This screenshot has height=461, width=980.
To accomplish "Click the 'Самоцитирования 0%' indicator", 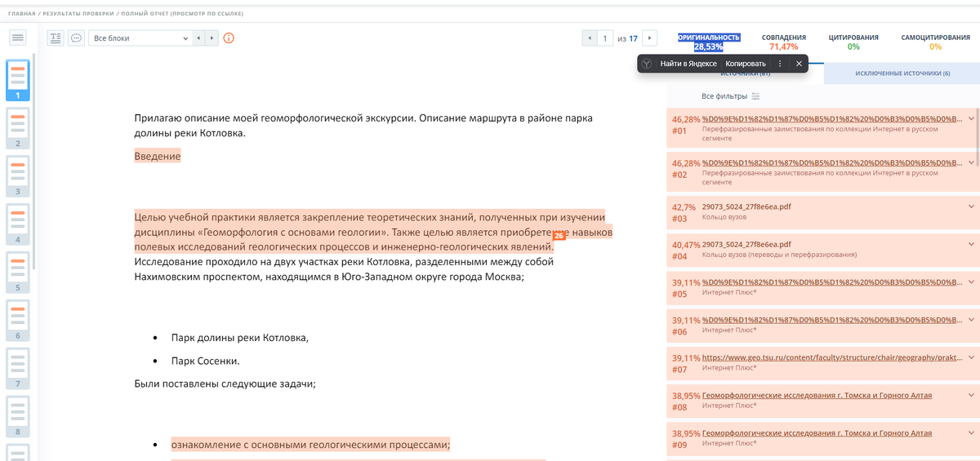I will tap(935, 42).
